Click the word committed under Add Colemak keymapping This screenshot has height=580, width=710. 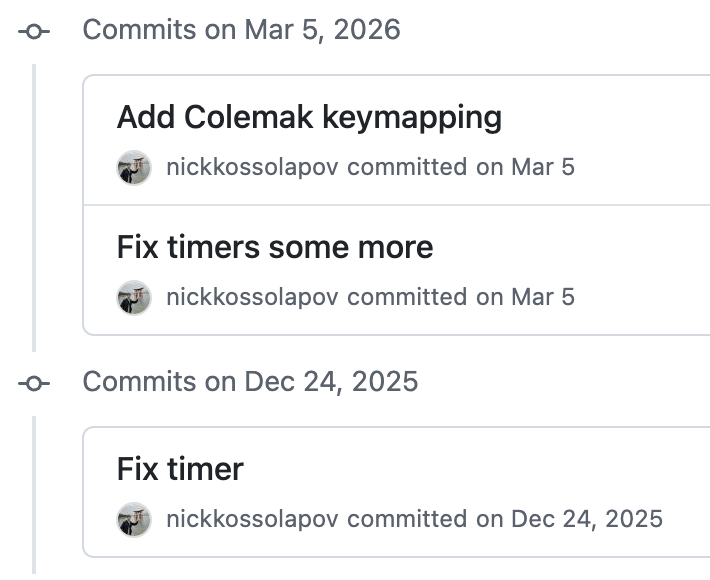click(407, 167)
